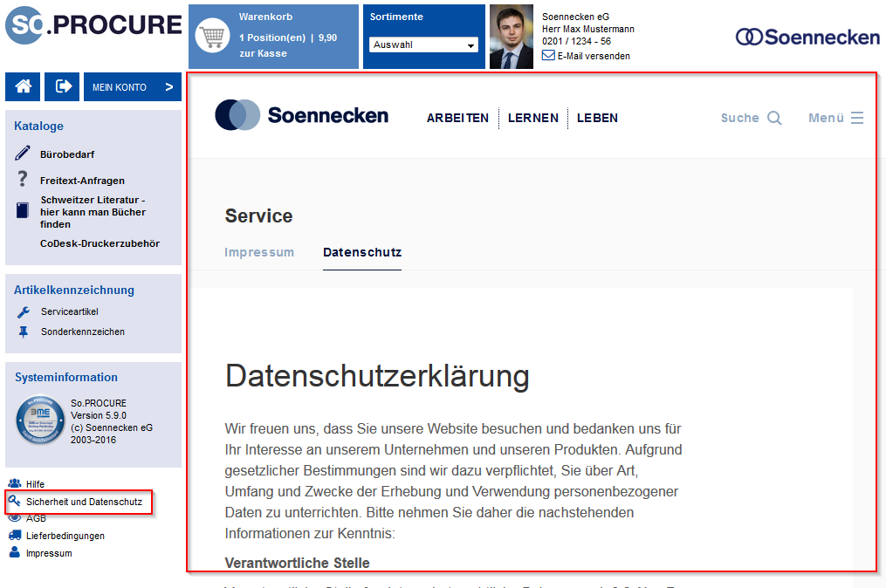
Task: Click the key icon for Sicherheit und Datenschutz
Action: pos(14,501)
